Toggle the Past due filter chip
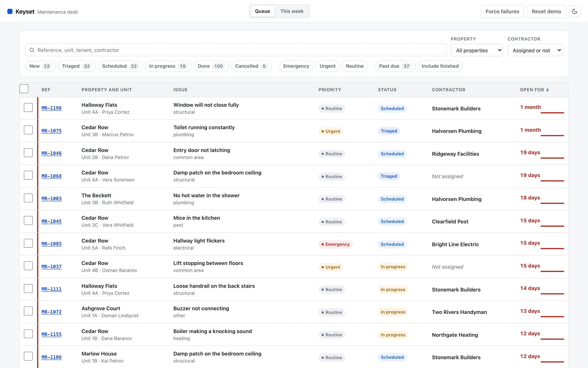This screenshot has width=588, height=368. tap(395, 66)
